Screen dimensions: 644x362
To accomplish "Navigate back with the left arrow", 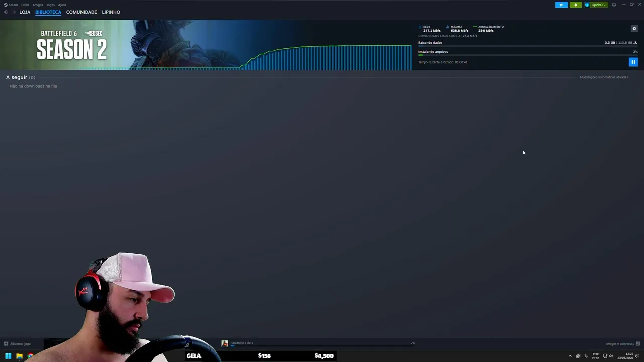I will coord(6,12).
